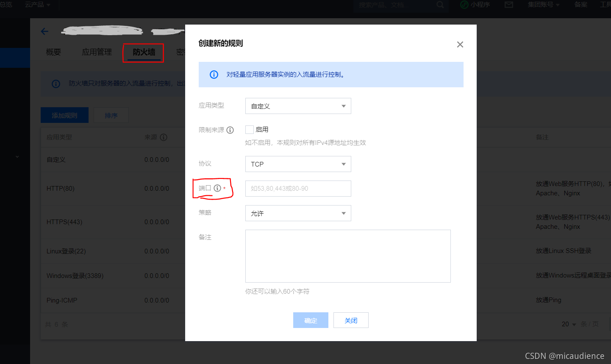
Task: Select the Linux登录(22) rule text
Action: pyautogui.click(x=66, y=251)
